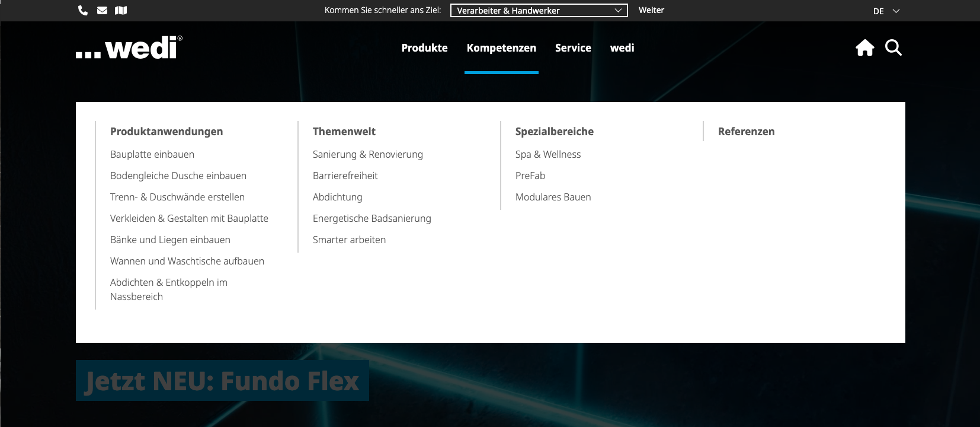
Task: Open Bodengleiche Dusche einbauen link
Action: pyautogui.click(x=178, y=176)
